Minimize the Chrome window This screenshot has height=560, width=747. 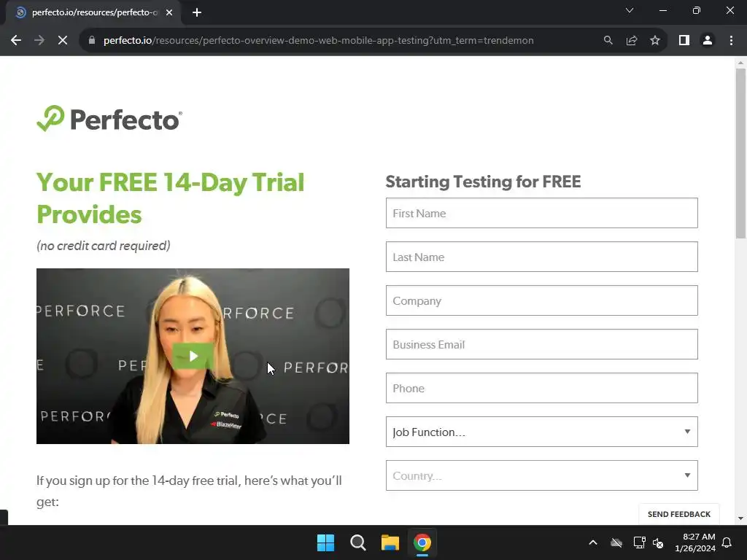pyautogui.click(x=662, y=10)
